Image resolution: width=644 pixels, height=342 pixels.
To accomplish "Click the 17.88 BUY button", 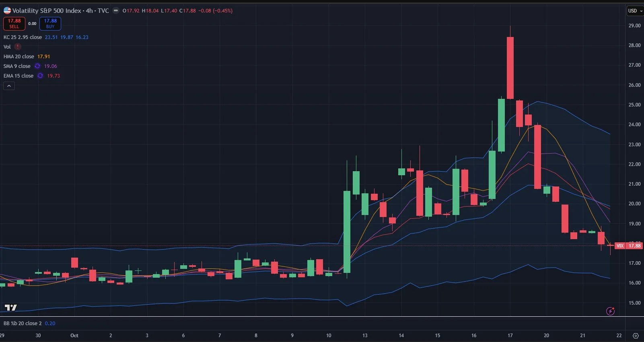I will 50,24.
